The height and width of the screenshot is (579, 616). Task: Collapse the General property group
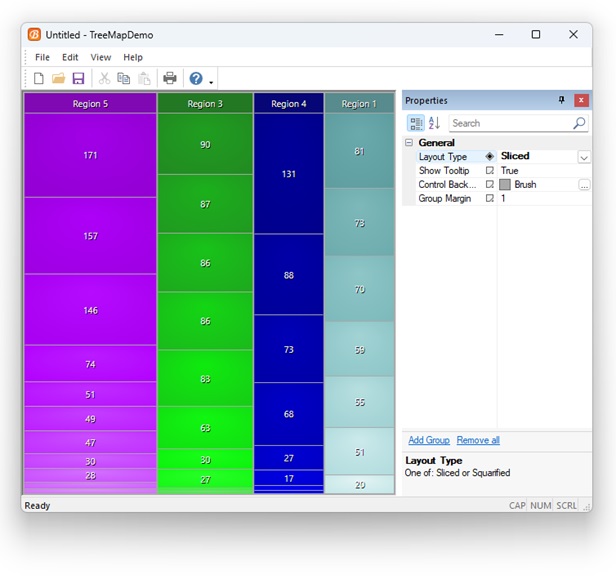409,142
